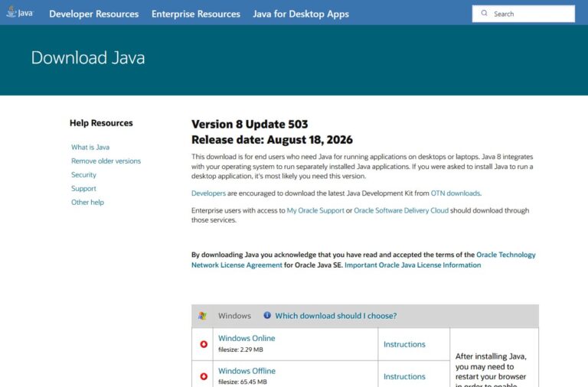Image resolution: width=588 pixels, height=387 pixels.
Task: Open the Developer Resources menu
Action: point(93,14)
